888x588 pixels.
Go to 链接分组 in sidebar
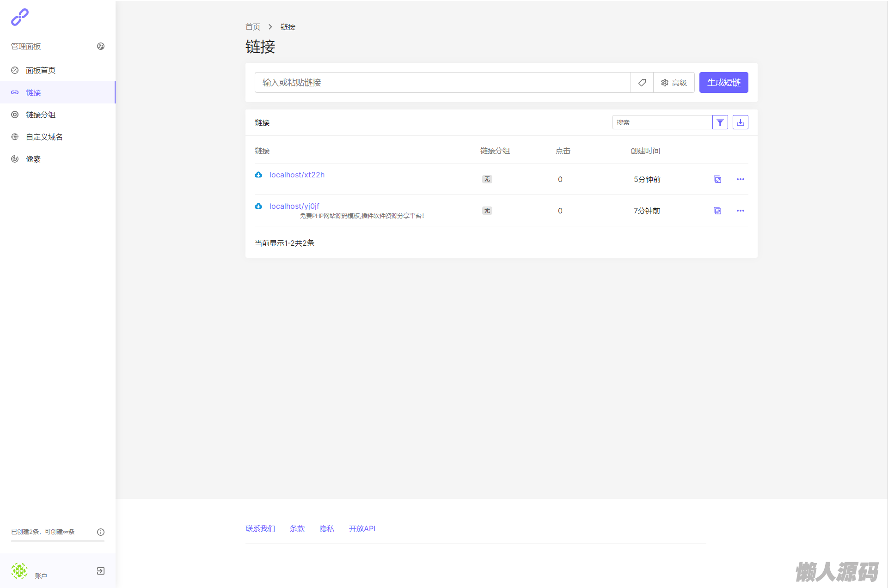click(41, 115)
